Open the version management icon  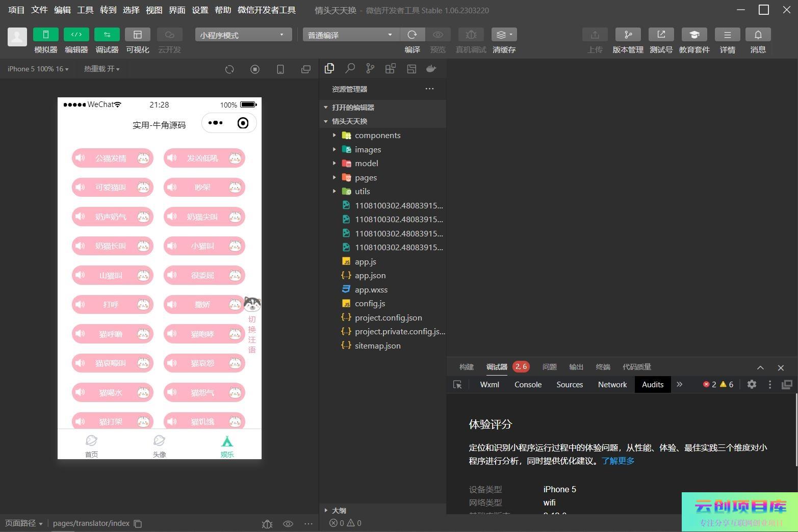[x=628, y=35]
